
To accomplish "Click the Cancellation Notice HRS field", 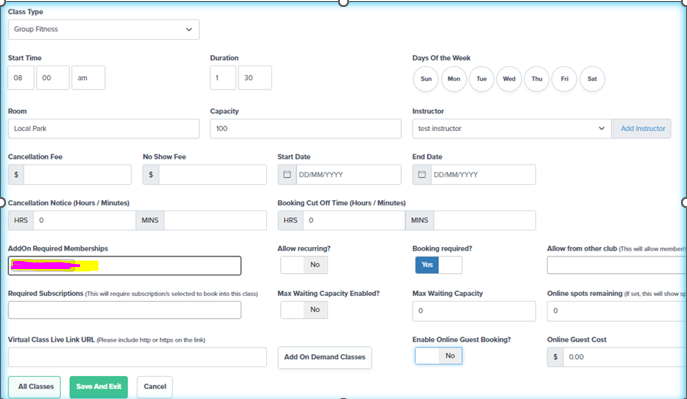I will pos(85,220).
